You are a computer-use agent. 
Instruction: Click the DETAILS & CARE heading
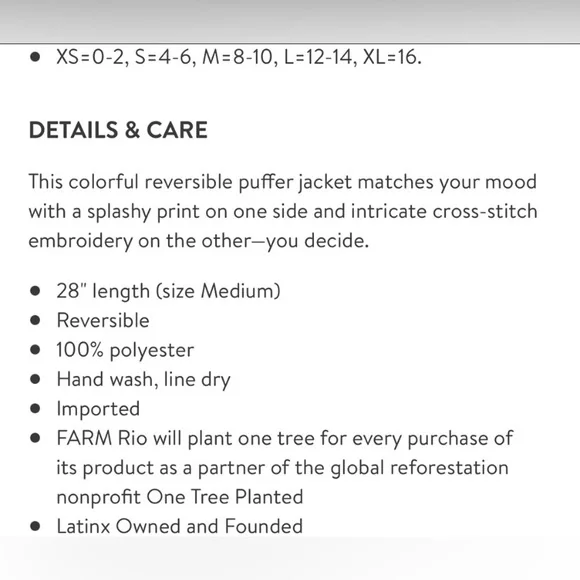118,130
